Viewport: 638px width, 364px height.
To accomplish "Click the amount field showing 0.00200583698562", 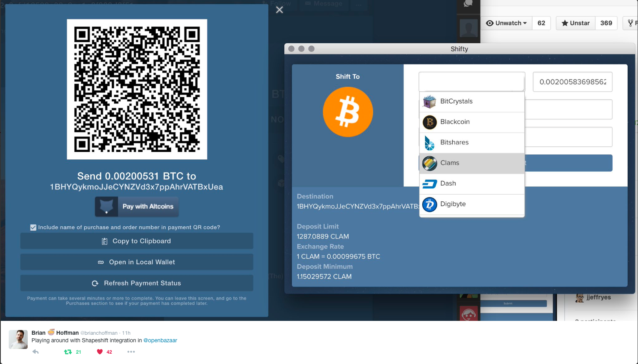I will (573, 82).
